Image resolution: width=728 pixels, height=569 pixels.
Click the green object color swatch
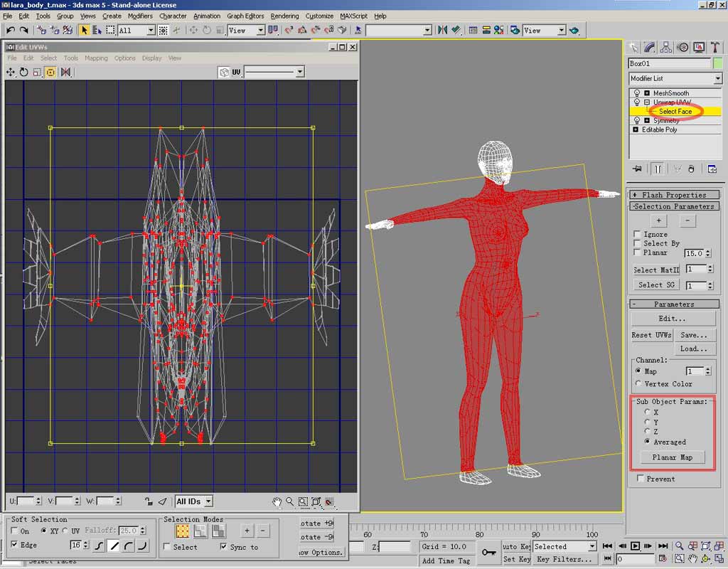click(717, 63)
